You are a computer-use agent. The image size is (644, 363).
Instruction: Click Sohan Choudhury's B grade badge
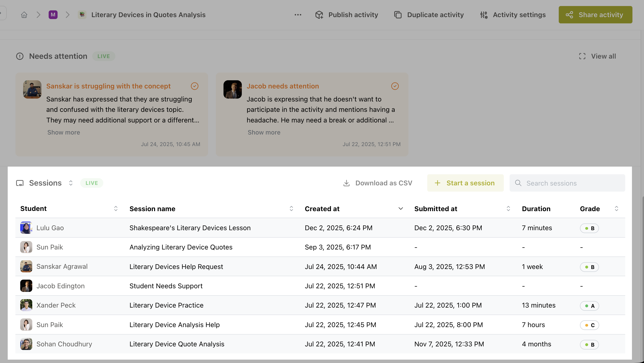(x=589, y=344)
